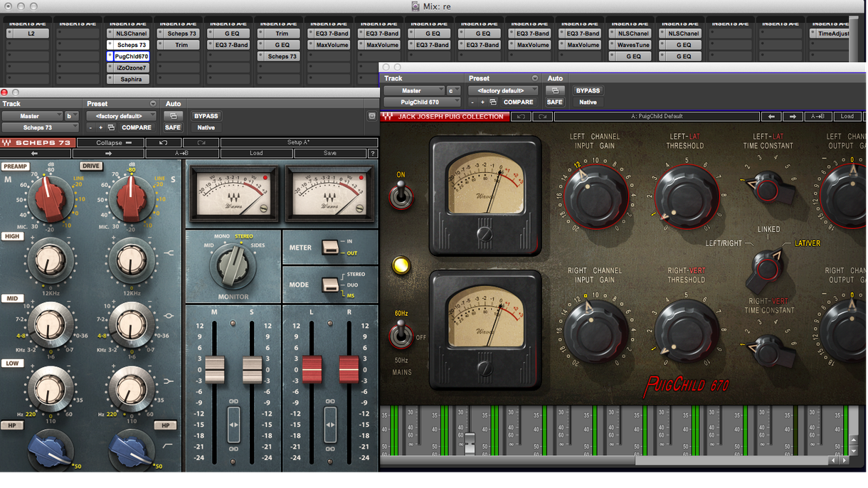Click COMPARE in the Scheps 73 window

click(x=137, y=128)
